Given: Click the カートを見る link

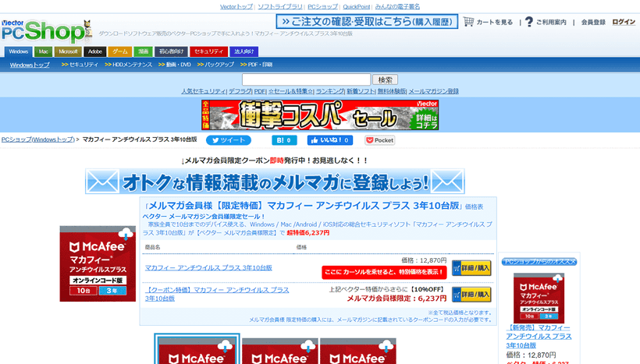Looking at the screenshot, I should point(495,22).
